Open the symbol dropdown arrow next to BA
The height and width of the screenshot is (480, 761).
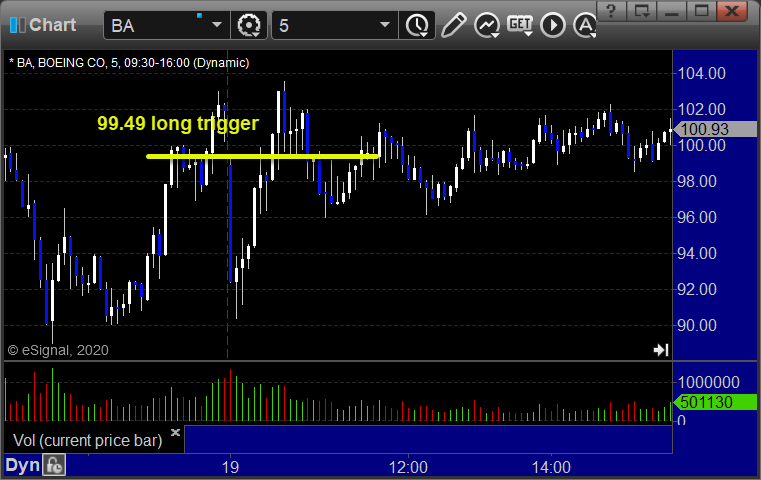click(217, 25)
